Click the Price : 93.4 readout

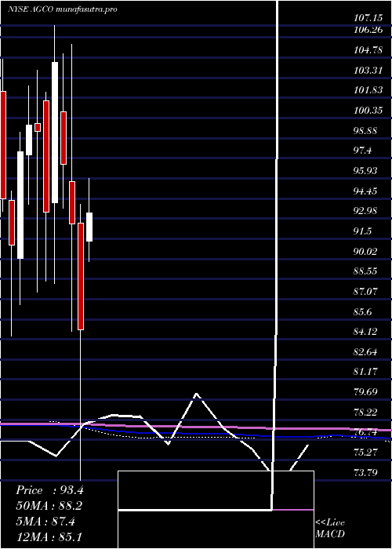click(x=49, y=490)
